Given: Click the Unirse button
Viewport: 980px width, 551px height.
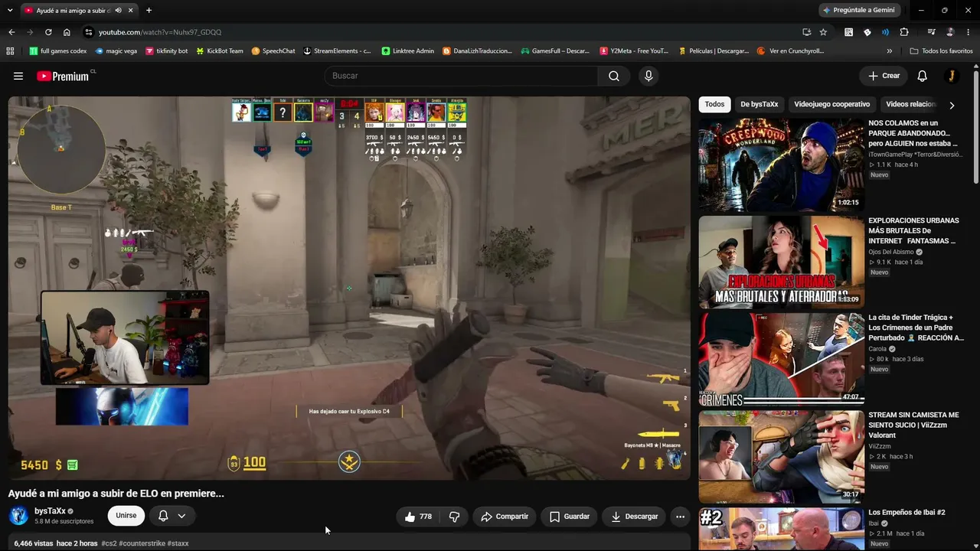Looking at the screenshot, I should coord(126,517).
